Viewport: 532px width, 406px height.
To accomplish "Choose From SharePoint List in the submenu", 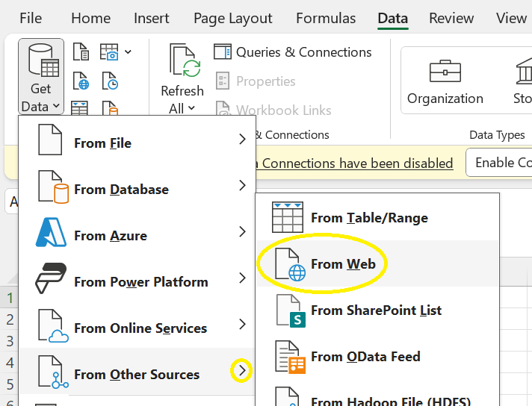I will pyautogui.click(x=377, y=310).
